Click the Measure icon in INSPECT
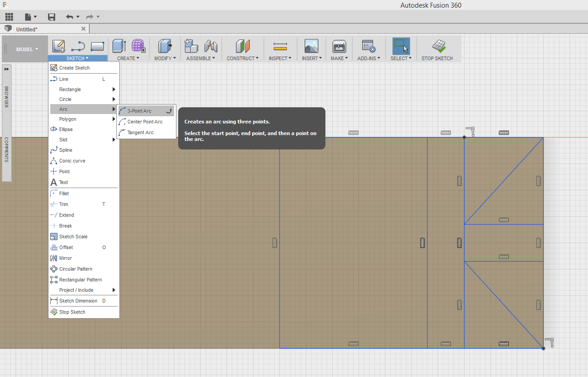Image resolution: width=588 pixels, height=377 pixels. 280,46
